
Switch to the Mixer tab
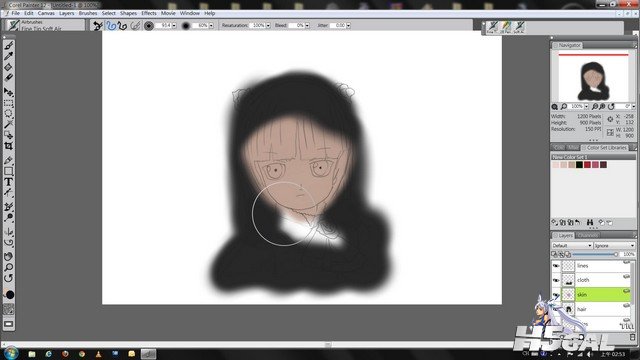point(573,147)
